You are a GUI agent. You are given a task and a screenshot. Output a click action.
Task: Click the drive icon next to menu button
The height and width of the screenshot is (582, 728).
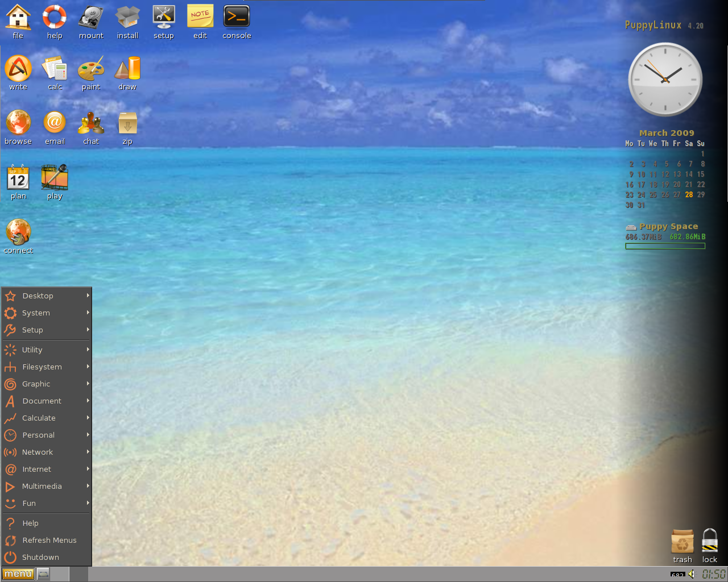43,574
